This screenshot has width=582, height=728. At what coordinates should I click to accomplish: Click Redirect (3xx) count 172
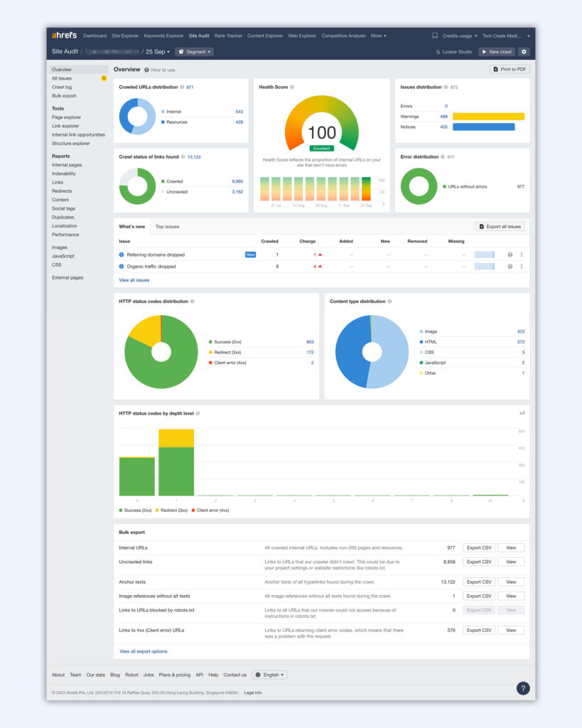click(310, 353)
